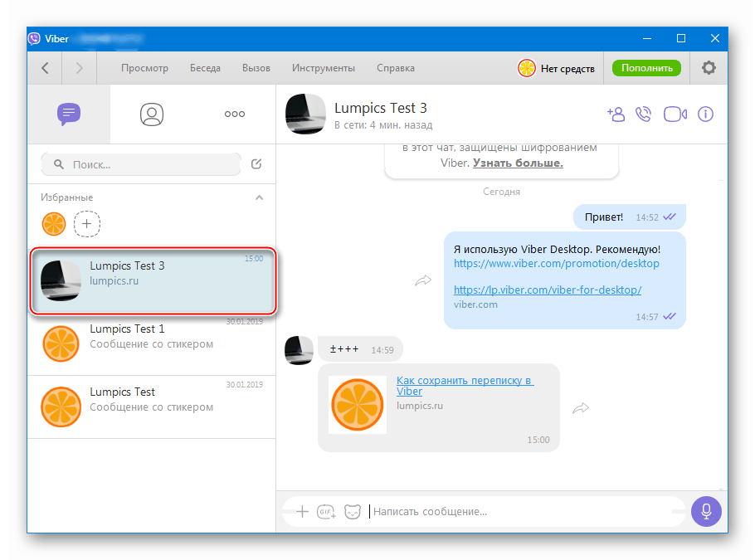Open the orange favorite contact
Screen dimensions: 755x560
click(53, 224)
